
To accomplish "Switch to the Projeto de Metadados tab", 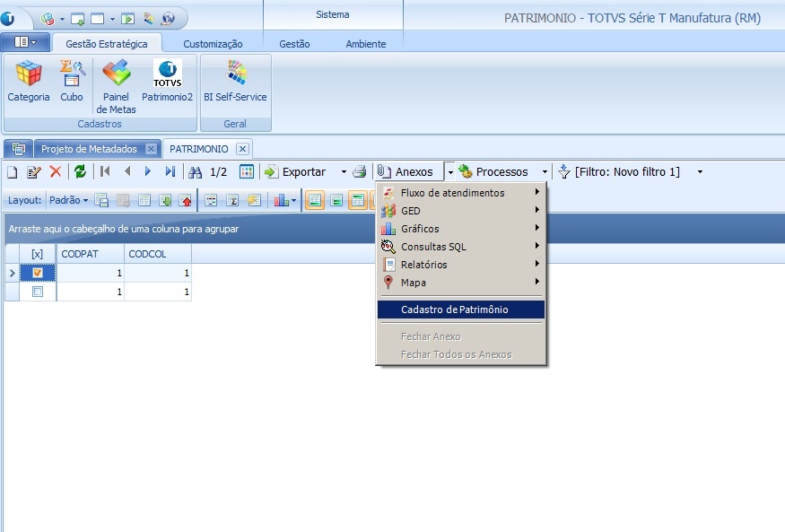I will [x=89, y=149].
